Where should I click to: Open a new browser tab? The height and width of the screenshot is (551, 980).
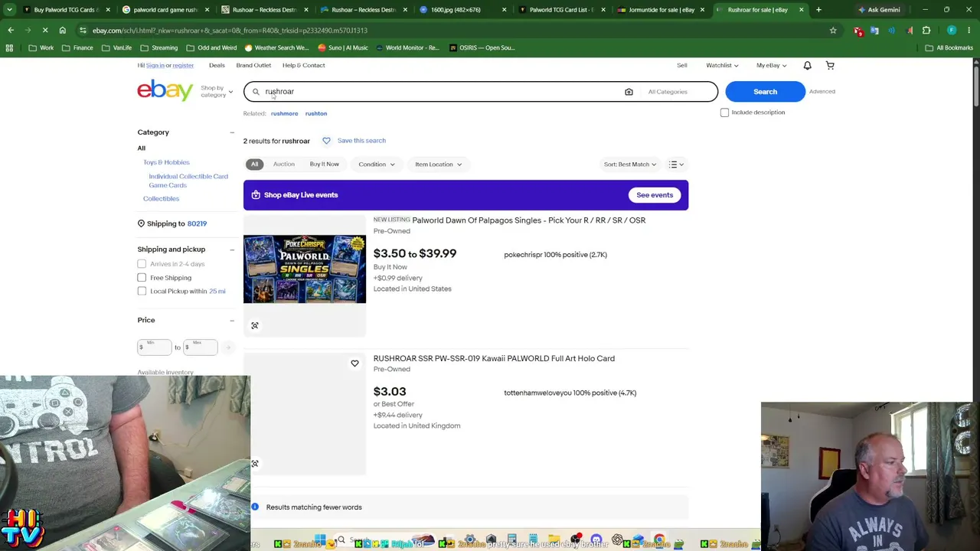pyautogui.click(x=818, y=10)
